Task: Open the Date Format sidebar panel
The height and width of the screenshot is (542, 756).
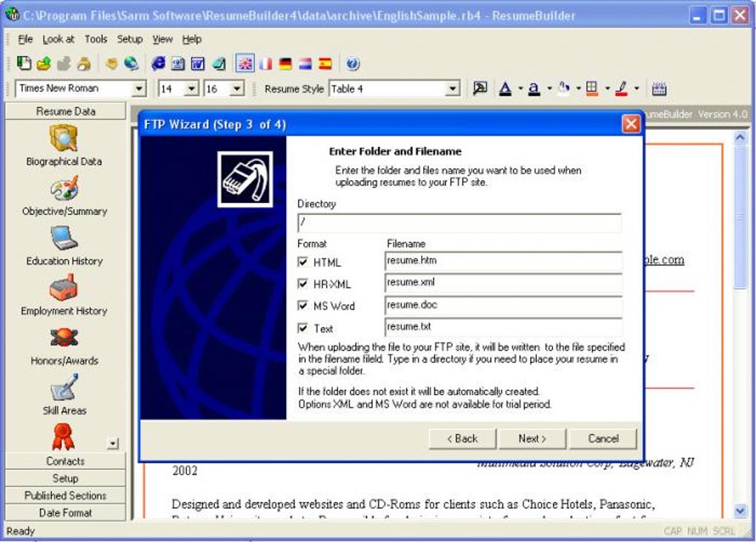Action: pyautogui.click(x=65, y=512)
